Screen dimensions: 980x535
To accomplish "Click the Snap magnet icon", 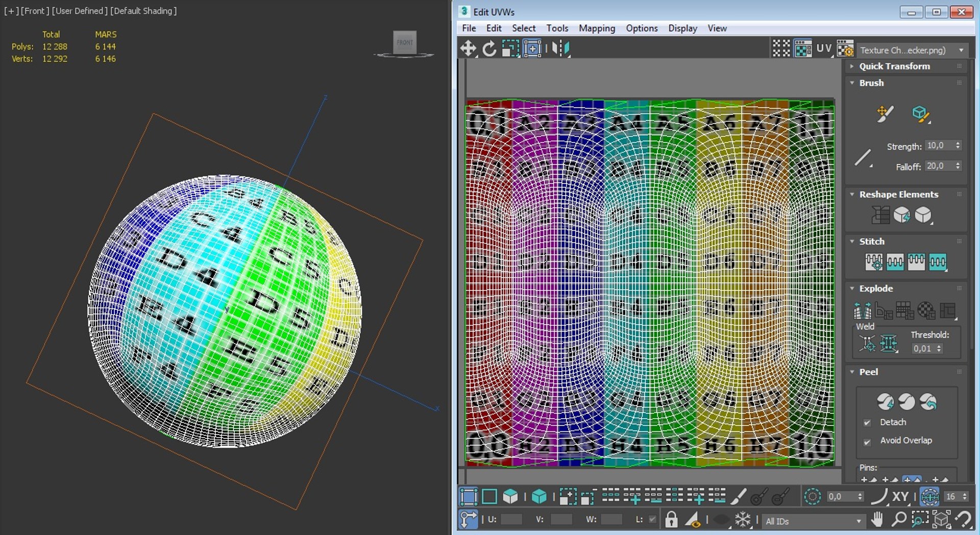I will click(x=963, y=520).
